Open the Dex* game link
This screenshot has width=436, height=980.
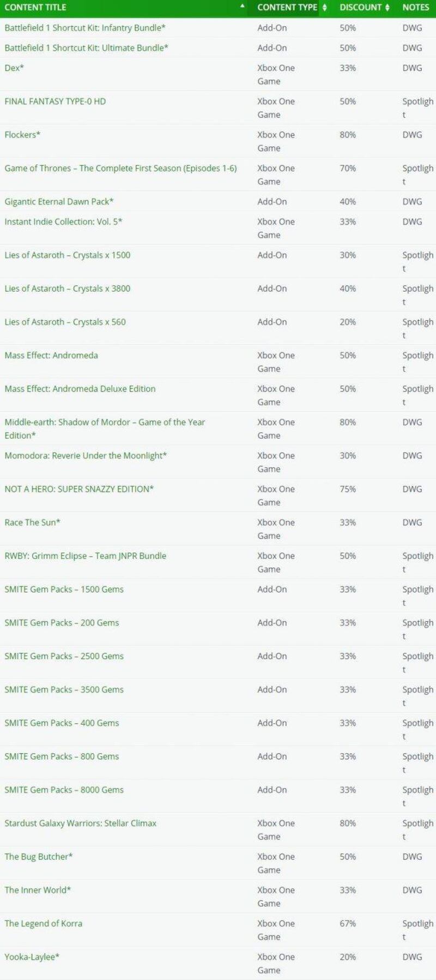[x=14, y=68]
